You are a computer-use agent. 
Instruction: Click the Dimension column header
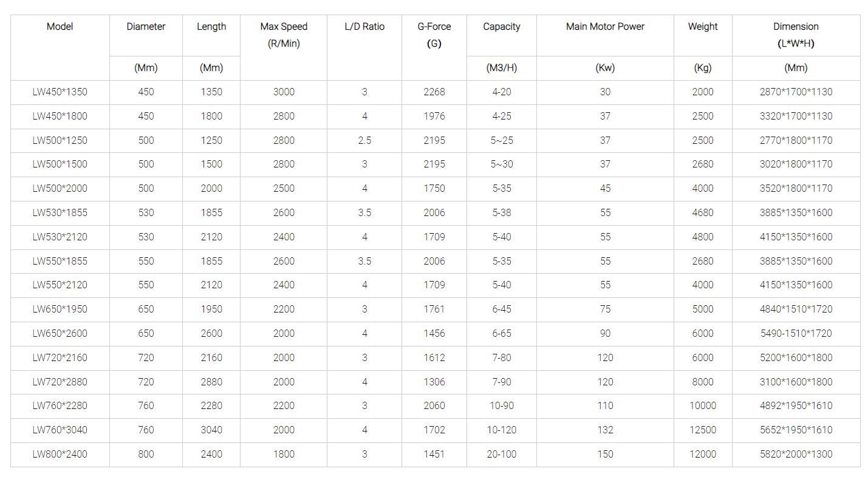coord(796,35)
